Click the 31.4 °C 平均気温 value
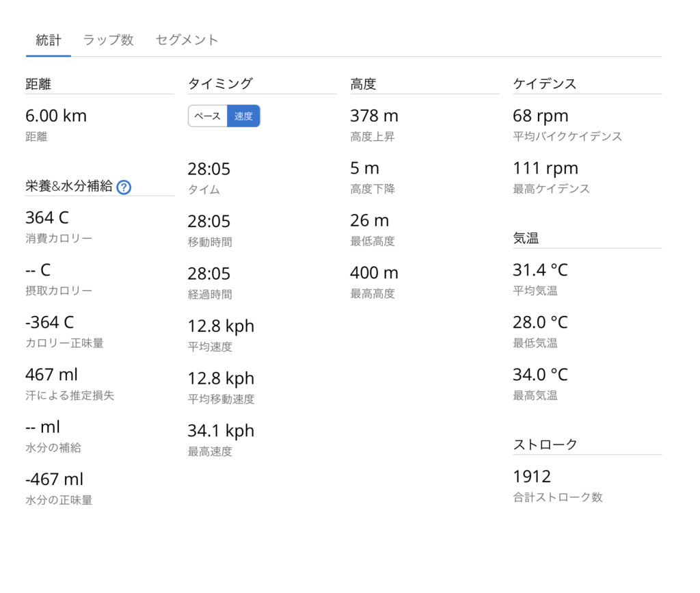The height and width of the screenshot is (593, 700). (540, 270)
